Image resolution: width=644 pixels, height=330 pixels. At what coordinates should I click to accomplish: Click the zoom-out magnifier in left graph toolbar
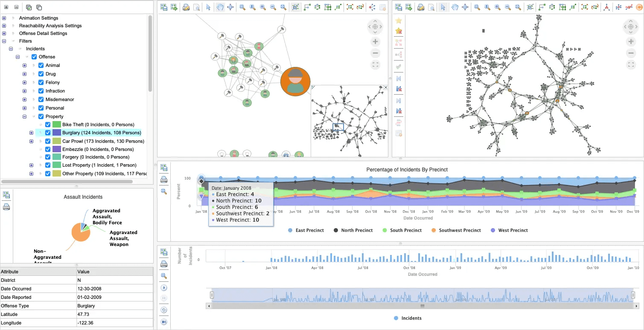[274, 7]
